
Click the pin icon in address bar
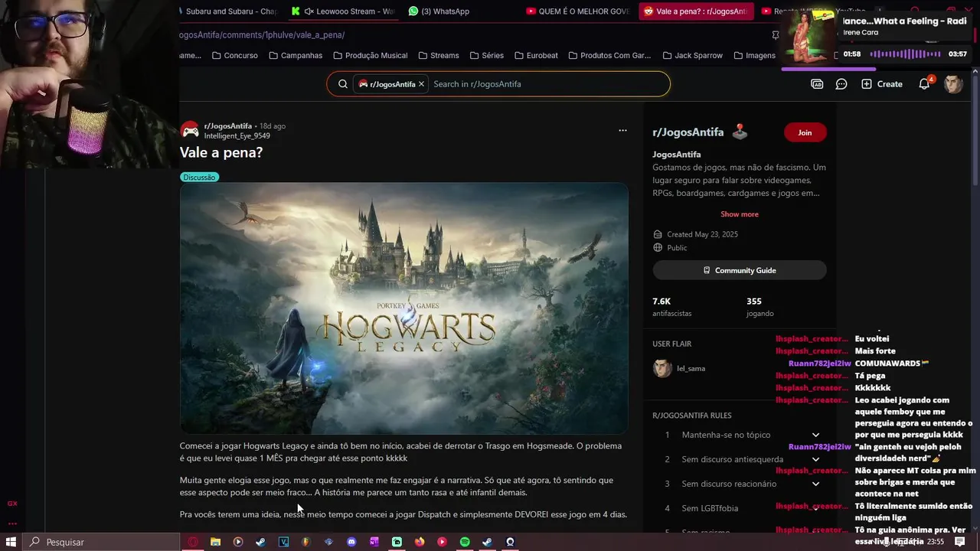(x=776, y=35)
